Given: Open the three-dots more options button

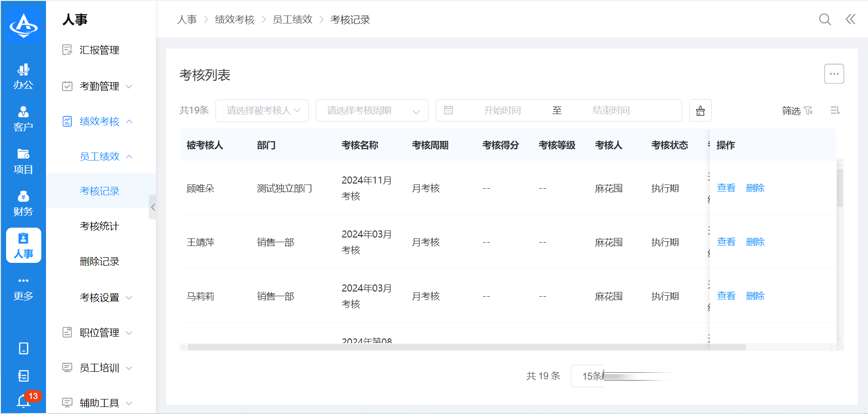Looking at the screenshot, I should point(834,74).
